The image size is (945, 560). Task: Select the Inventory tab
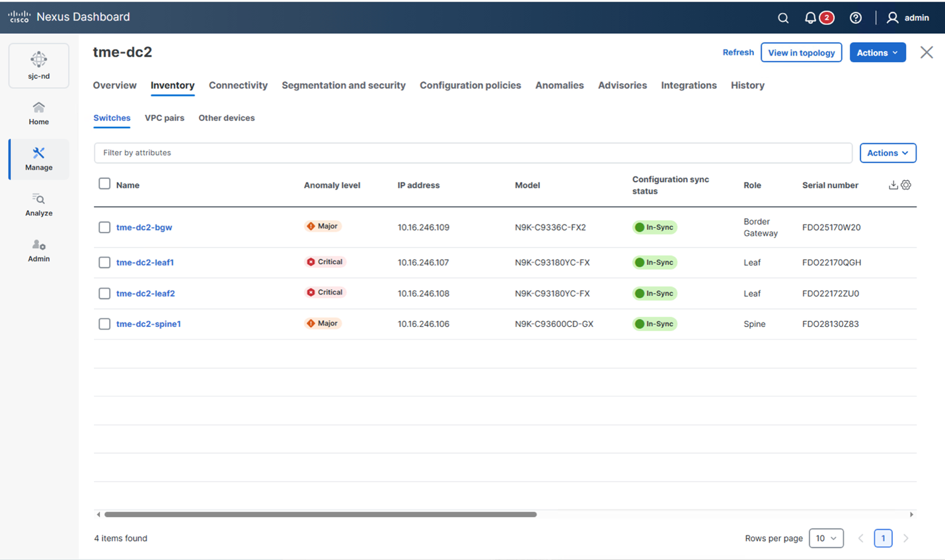pyautogui.click(x=172, y=85)
